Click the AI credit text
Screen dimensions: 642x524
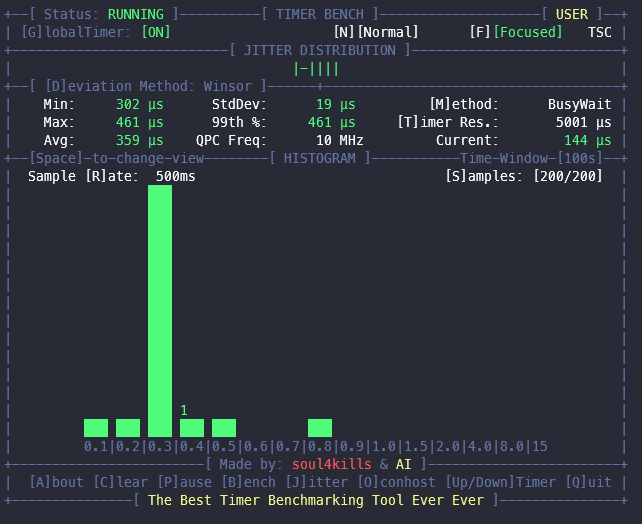point(403,464)
